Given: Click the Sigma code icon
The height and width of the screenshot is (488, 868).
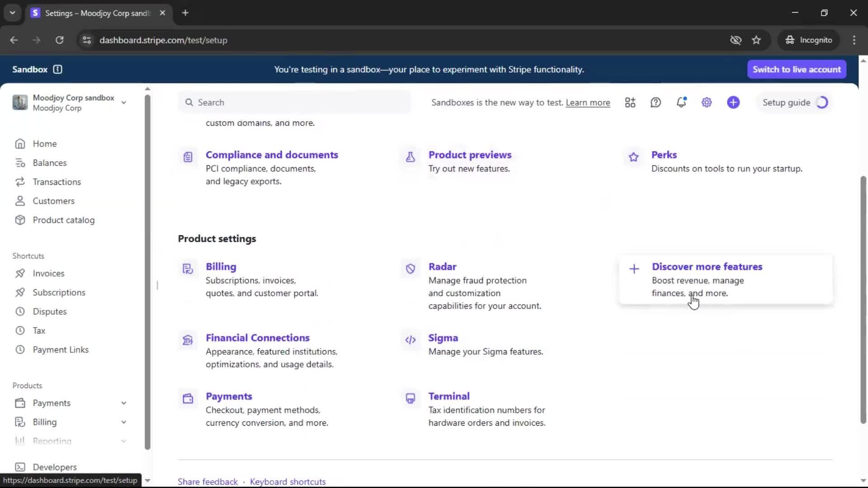Looking at the screenshot, I should pyautogui.click(x=410, y=340).
